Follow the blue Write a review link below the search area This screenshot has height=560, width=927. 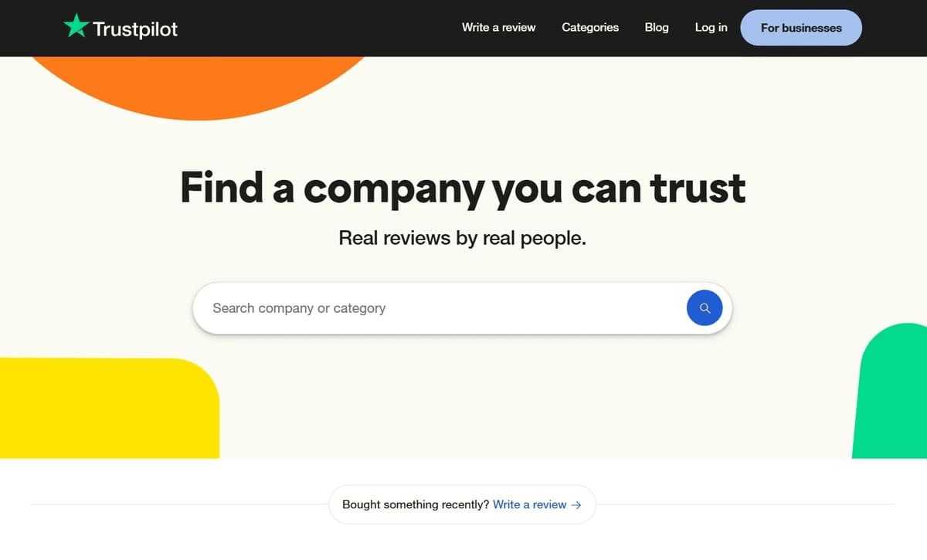click(x=529, y=504)
